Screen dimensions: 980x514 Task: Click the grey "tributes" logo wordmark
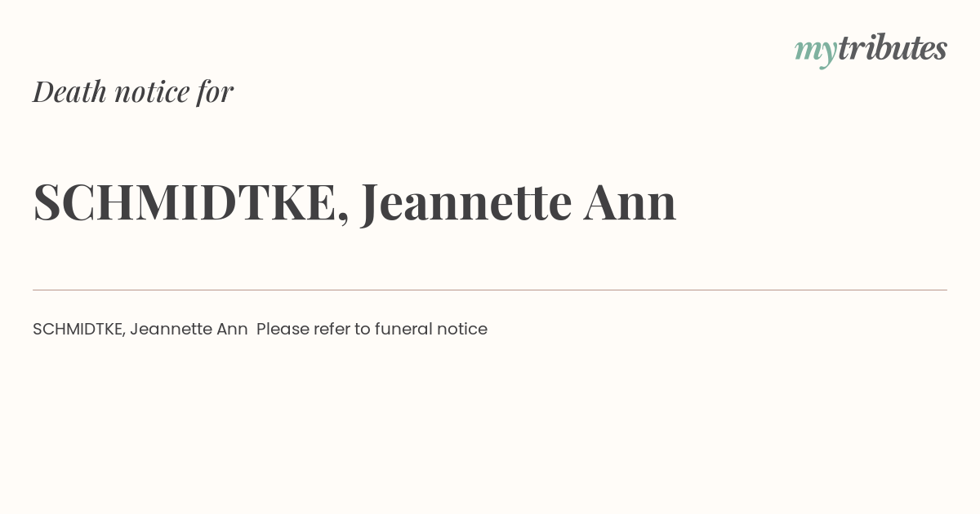(x=893, y=47)
